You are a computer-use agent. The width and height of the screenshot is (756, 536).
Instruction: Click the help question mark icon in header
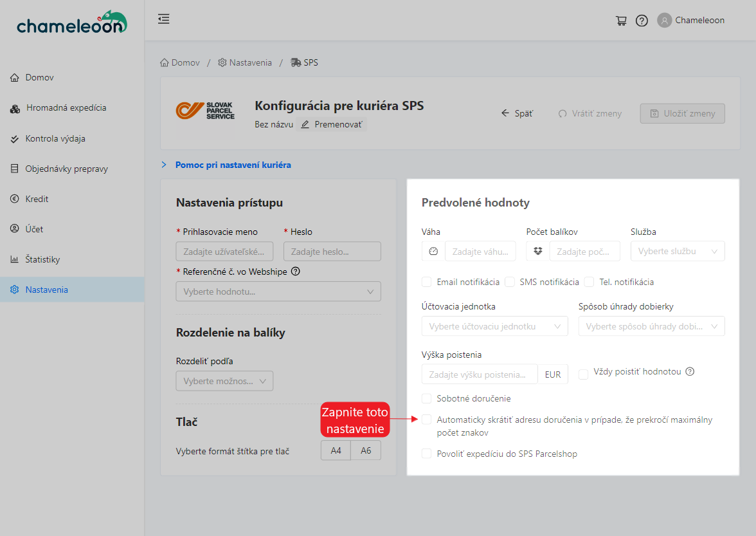tap(642, 21)
